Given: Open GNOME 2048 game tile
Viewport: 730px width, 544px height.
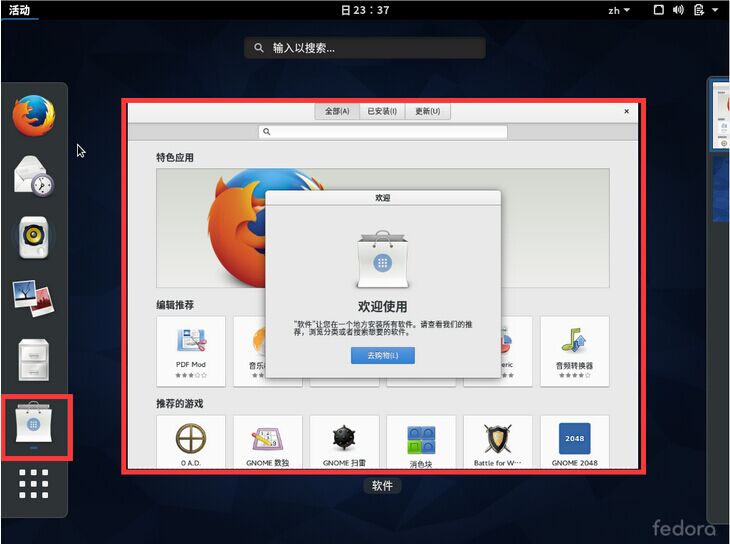Looking at the screenshot, I should (575, 442).
